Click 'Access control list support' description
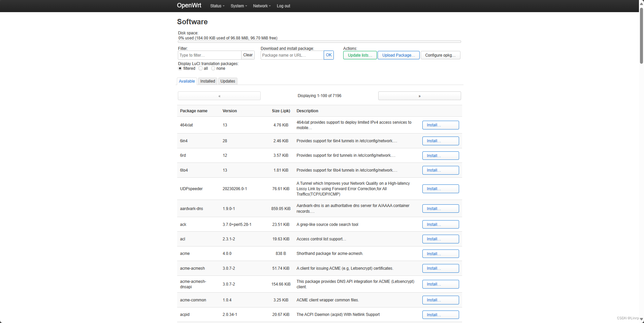The width and height of the screenshot is (644, 323). coord(321,239)
